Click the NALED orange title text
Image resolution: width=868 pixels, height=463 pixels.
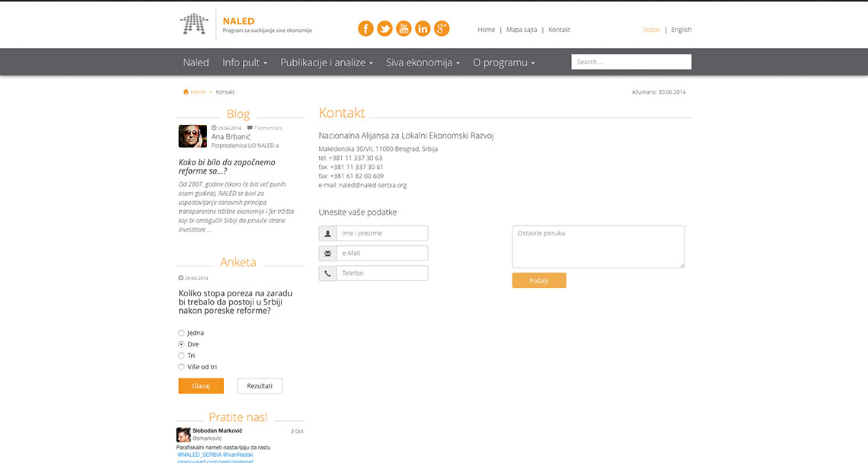[238, 21]
